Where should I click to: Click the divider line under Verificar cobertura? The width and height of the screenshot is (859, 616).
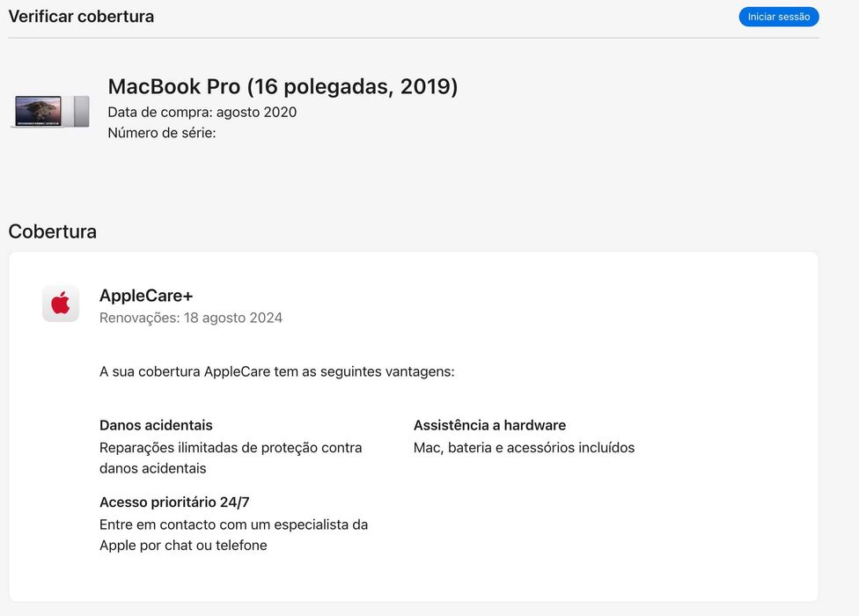point(414,38)
